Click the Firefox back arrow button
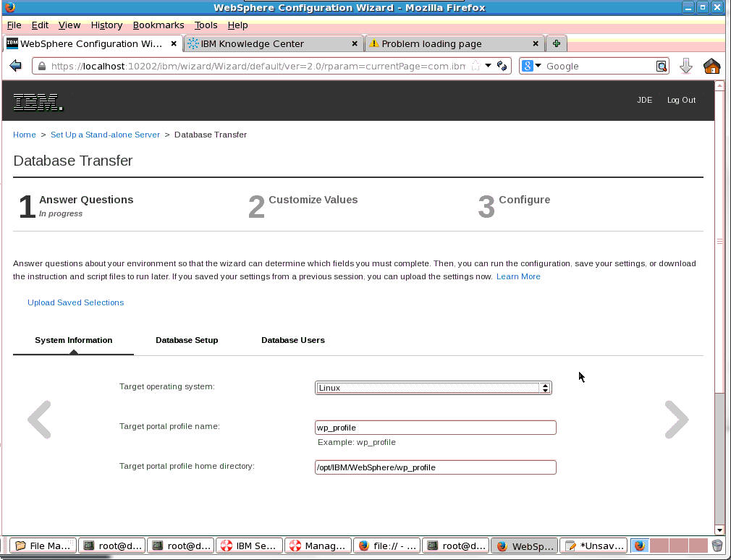The height and width of the screenshot is (560, 731). [15, 66]
